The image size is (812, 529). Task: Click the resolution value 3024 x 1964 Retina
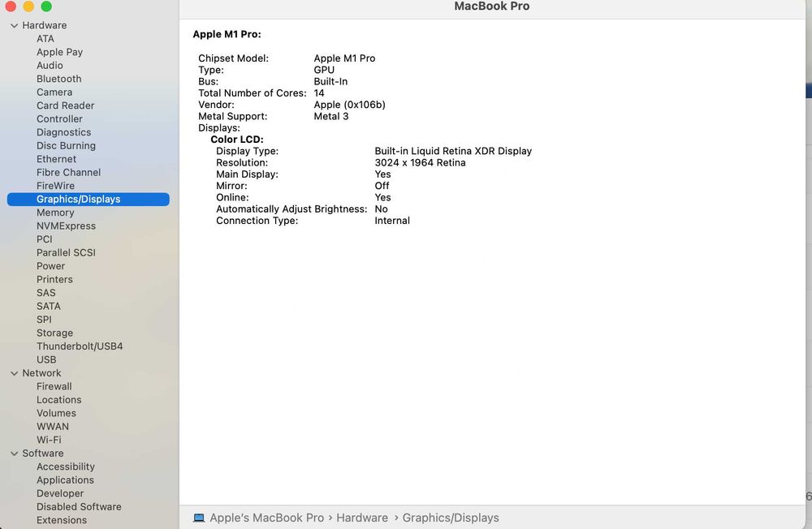420,162
